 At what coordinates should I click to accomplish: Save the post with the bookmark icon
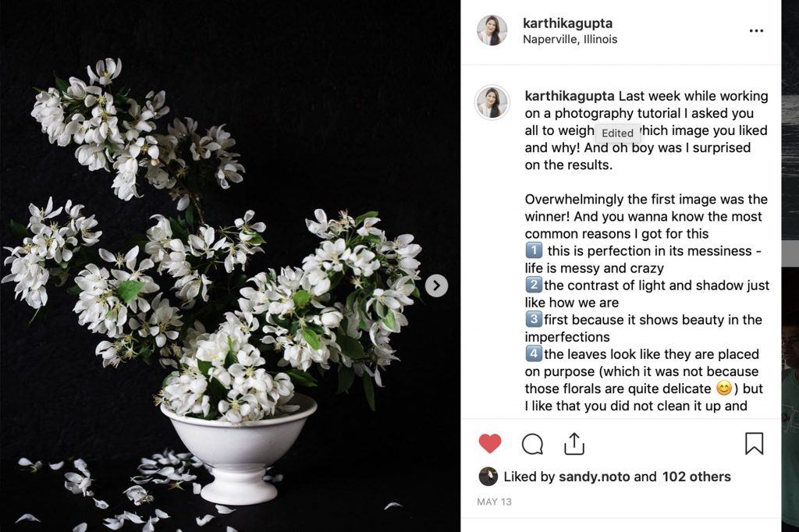(755, 443)
